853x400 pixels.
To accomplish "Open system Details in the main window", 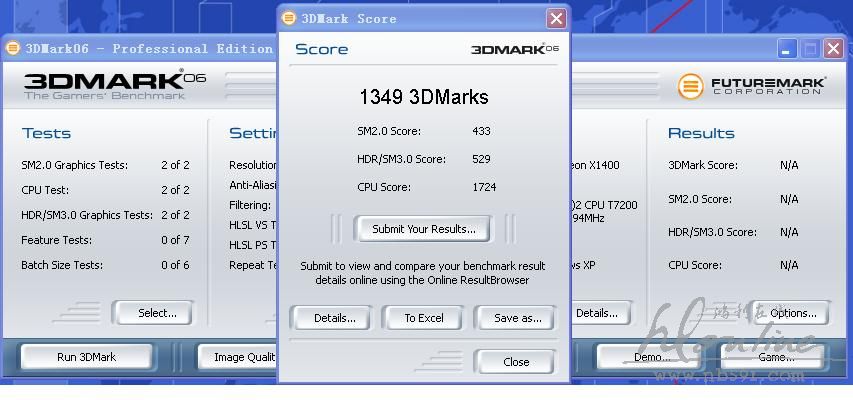I will point(597,313).
